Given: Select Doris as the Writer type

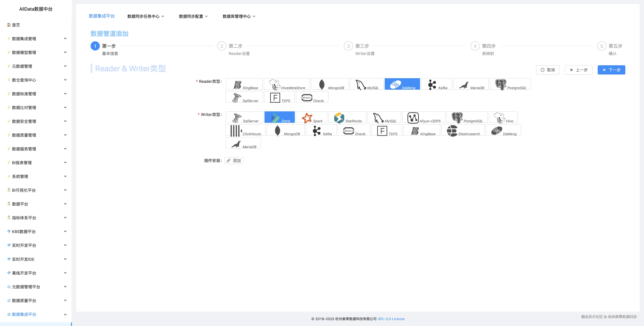Looking at the screenshot, I should [x=279, y=117].
